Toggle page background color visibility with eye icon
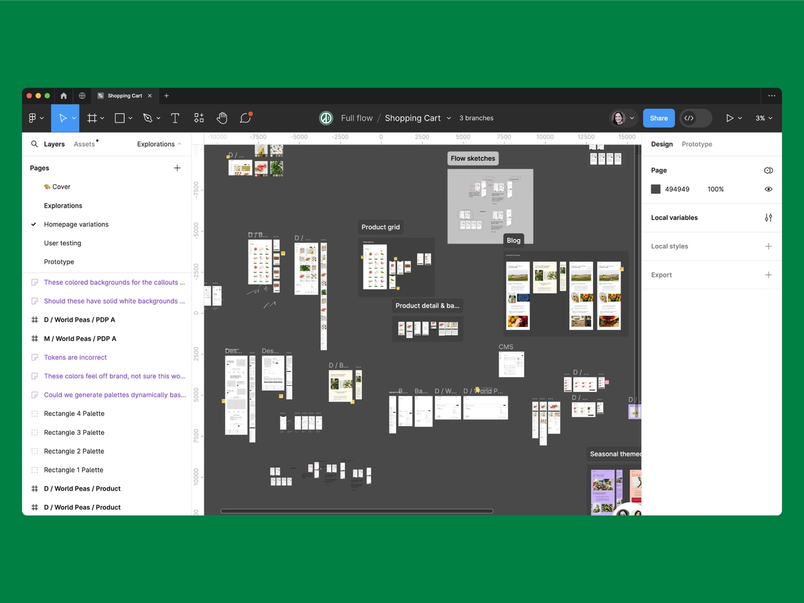 pos(769,189)
